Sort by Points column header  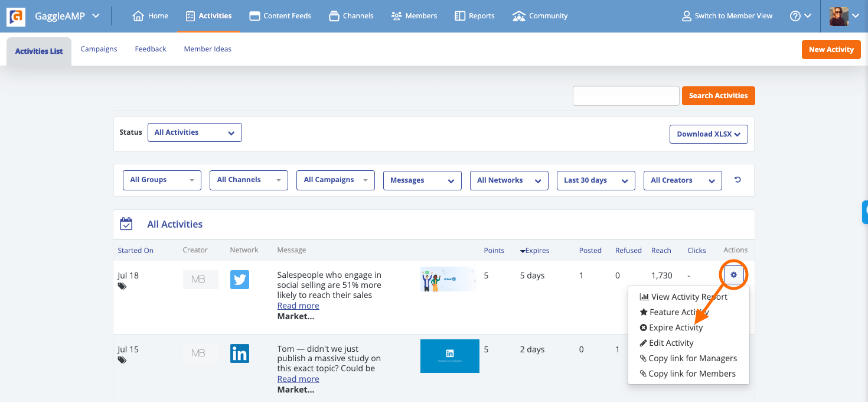pos(494,251)
